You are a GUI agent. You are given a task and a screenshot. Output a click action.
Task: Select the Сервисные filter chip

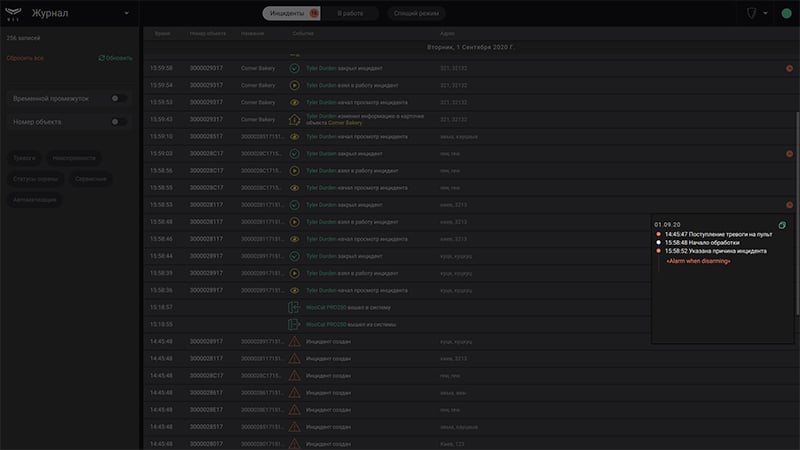(x=91, y=179)
